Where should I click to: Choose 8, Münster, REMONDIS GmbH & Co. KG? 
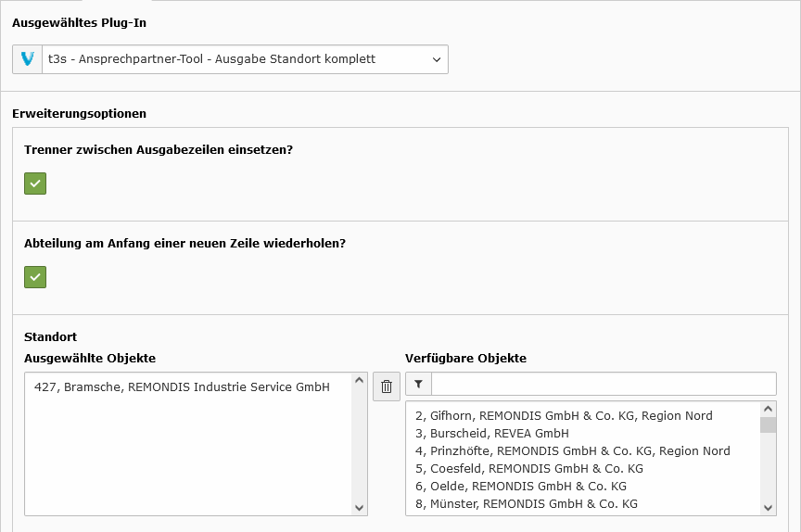tap(527, 504)
